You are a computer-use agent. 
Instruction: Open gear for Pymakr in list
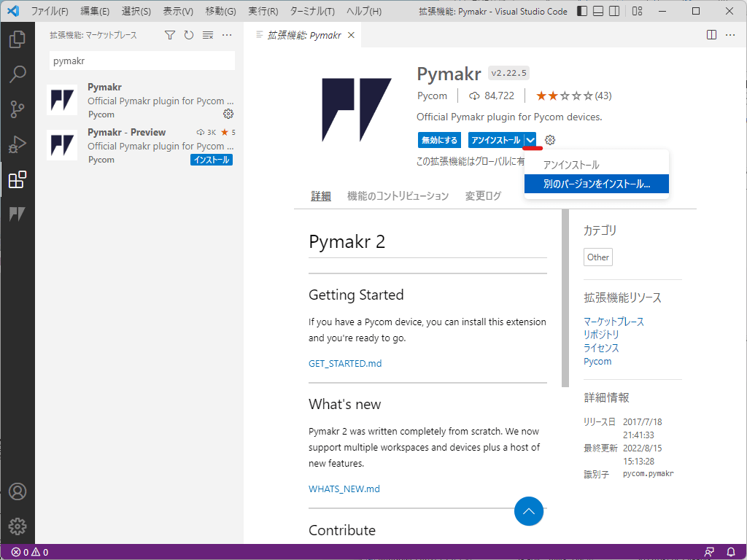click(228, 114)
